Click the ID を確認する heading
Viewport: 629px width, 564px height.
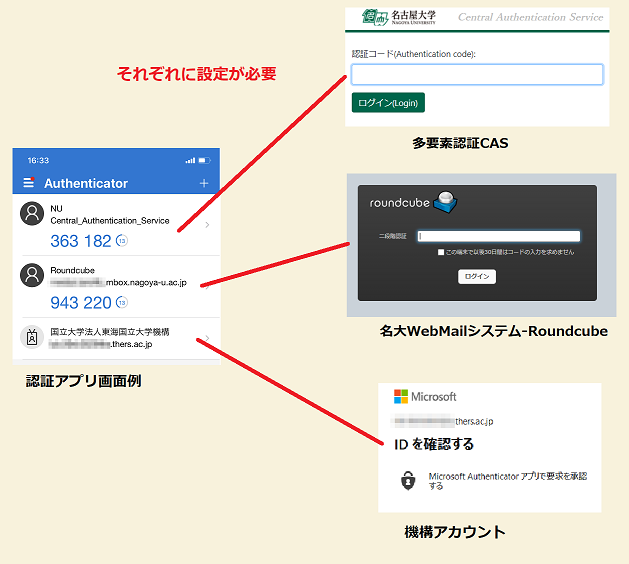click(434, 444)
